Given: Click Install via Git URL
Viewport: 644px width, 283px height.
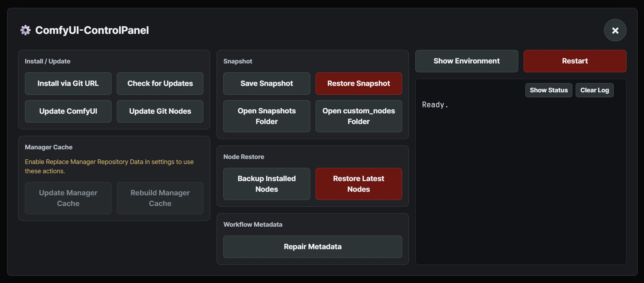Looking at the screenshot, I should pos(68,83).
